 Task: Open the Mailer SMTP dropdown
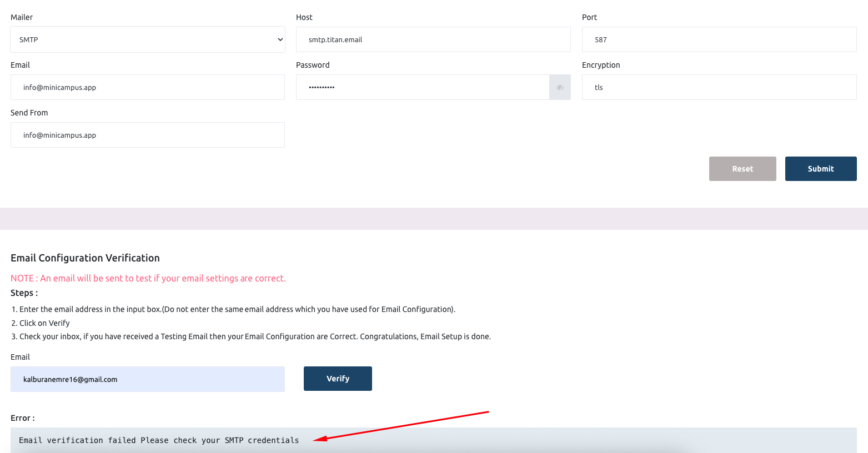147,40
